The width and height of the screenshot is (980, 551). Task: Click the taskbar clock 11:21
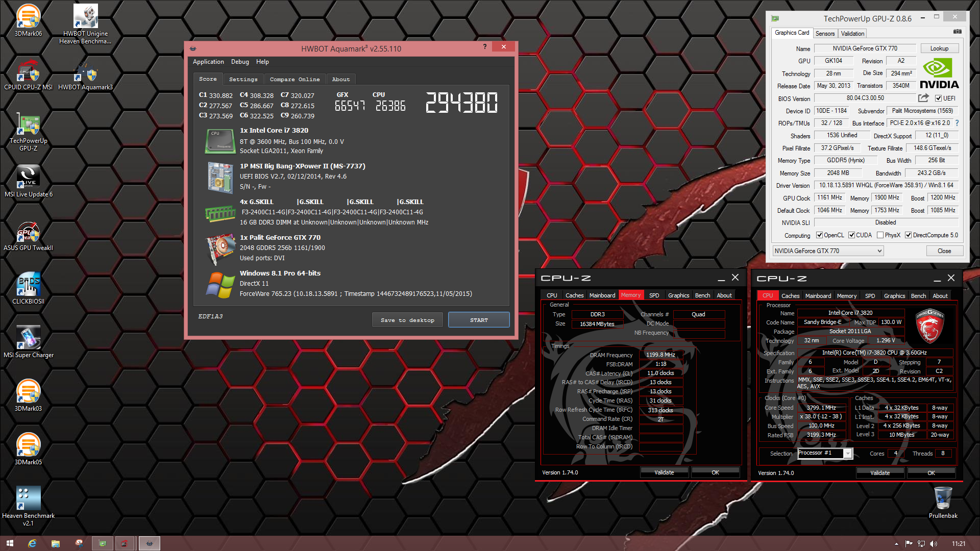point(959,543)
